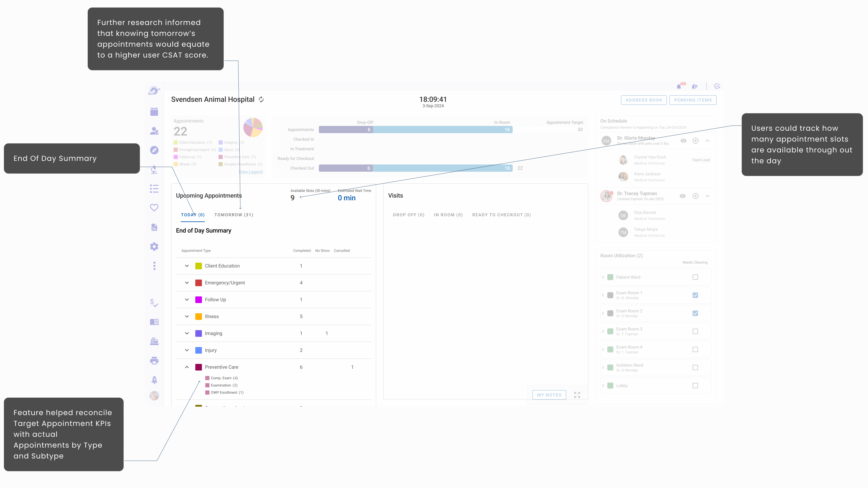This screenshot has width=868, height=488.
Task: Click the compass icon in sidebar
Action: [154, 150]
